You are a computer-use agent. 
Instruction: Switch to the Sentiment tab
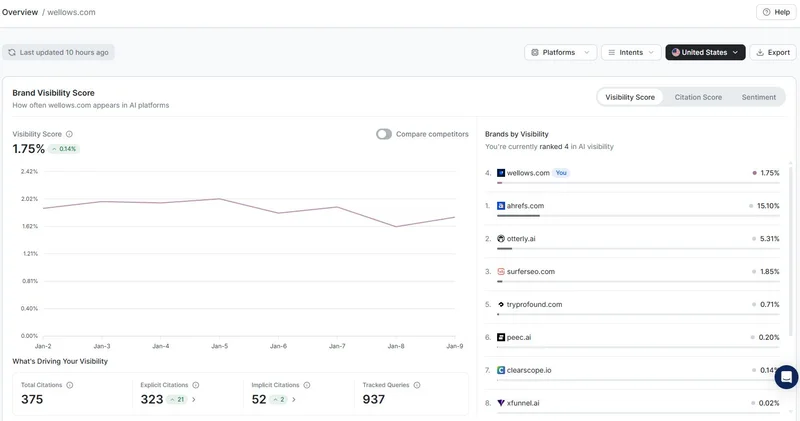pos(758,97)
